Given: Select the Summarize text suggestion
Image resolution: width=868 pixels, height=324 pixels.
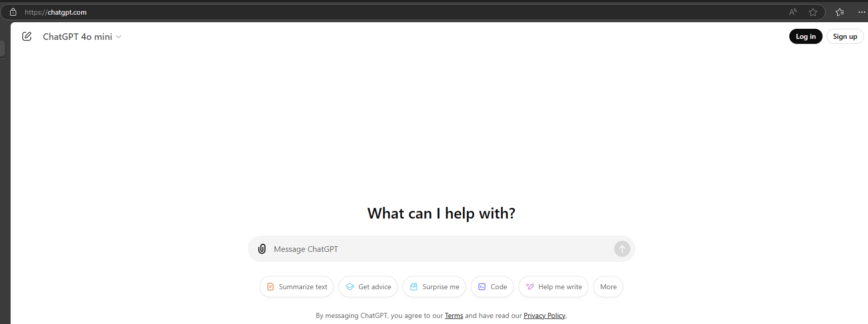Looking at the screenshot, I should click(297, 287).
